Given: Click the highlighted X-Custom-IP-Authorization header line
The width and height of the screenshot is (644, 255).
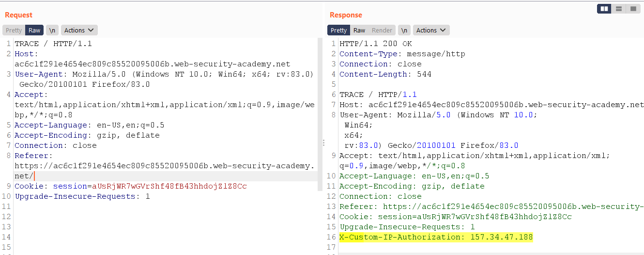Looking at the screenshot, I should point(436,237).
